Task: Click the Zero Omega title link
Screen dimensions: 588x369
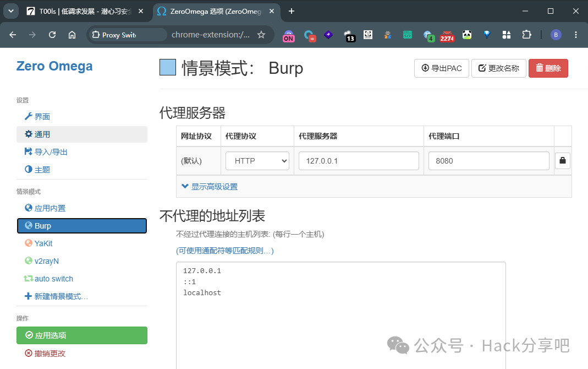Action: [54, 66]
